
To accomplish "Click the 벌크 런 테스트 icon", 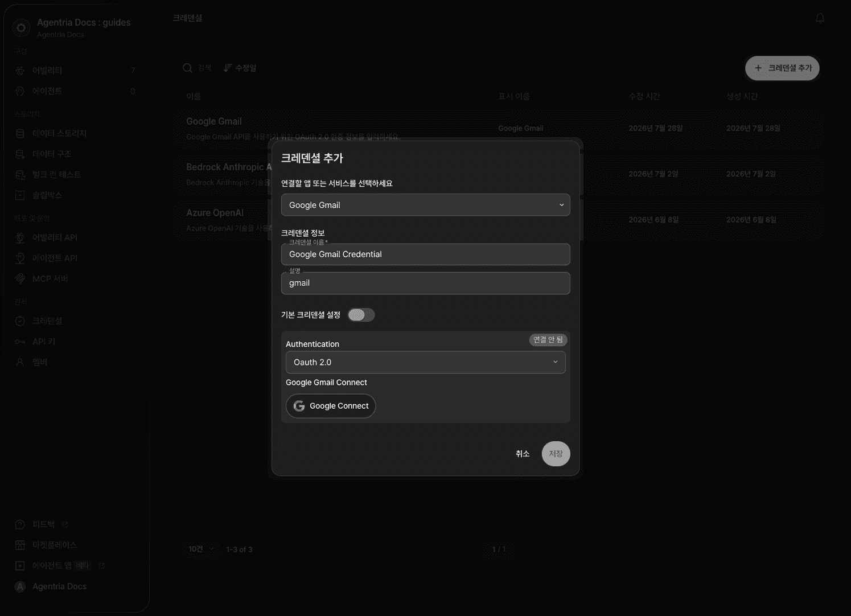I will (20, 174).
